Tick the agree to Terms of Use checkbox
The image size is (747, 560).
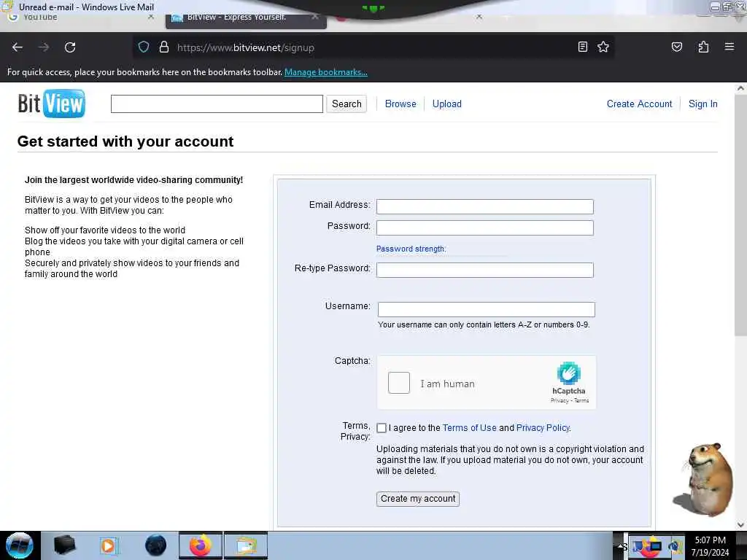point(382,427)
